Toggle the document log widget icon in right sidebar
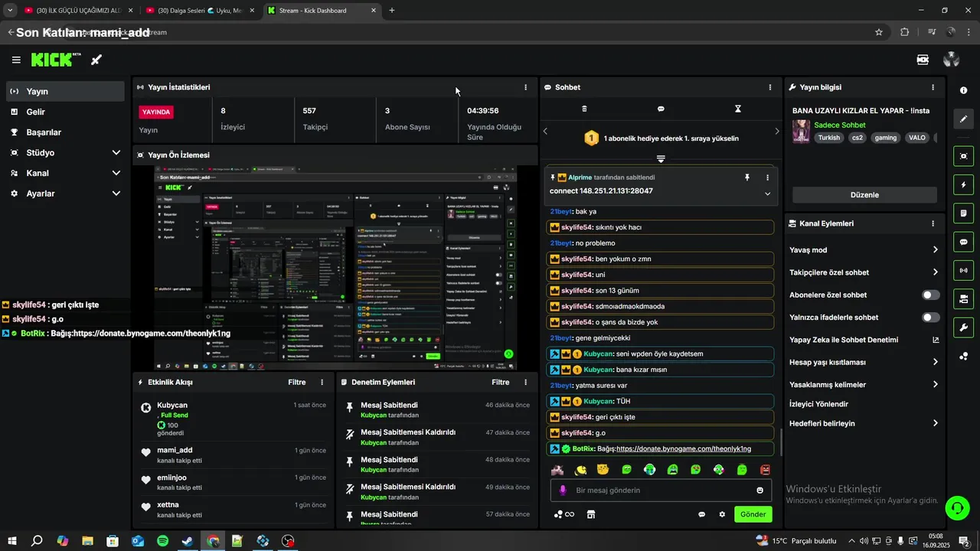This screenshot has width=980, height=551. tap(963, 213)
